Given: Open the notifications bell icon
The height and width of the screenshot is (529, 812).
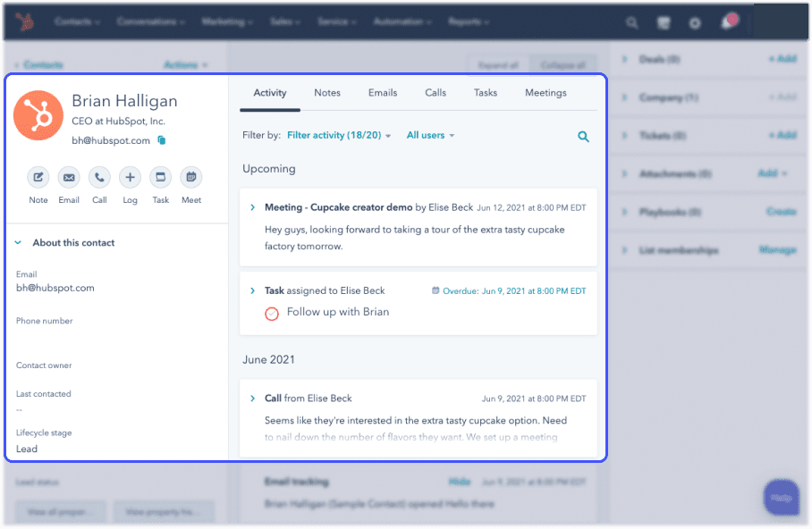Looking at the screenshot, I should pyautogui.click(x=728, y=21).
